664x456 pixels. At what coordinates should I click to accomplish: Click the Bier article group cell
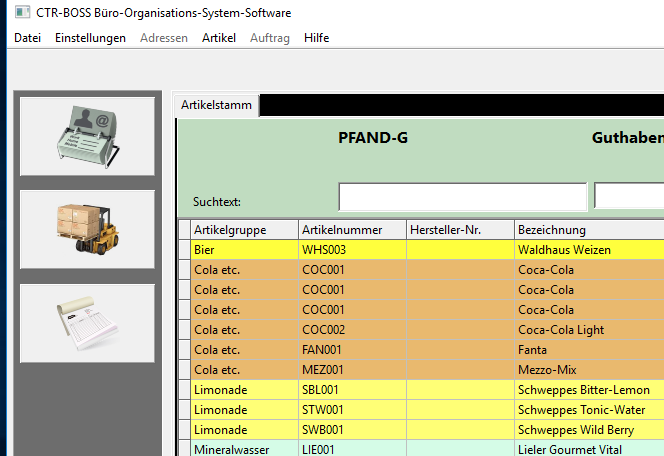tap(244, 250)
